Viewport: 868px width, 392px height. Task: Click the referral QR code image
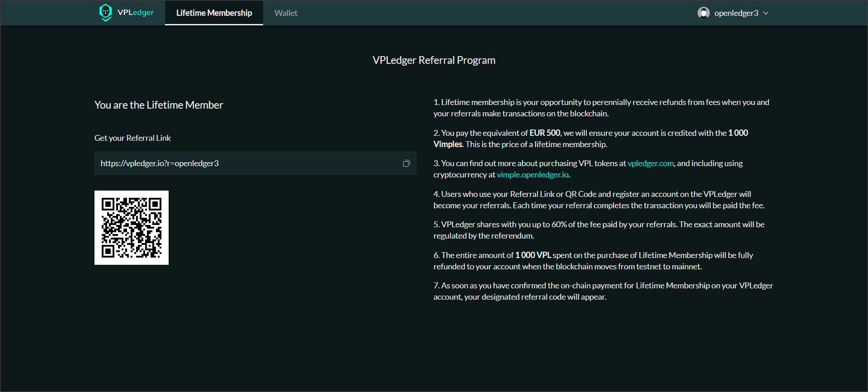[132, 228]
